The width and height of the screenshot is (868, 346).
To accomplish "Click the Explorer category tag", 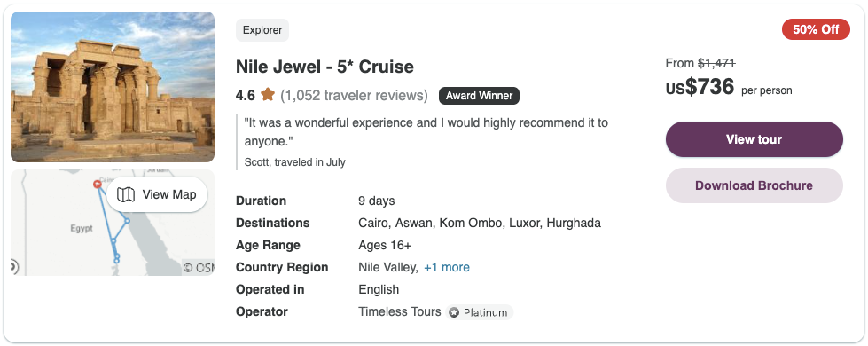I will click(262, 30).
